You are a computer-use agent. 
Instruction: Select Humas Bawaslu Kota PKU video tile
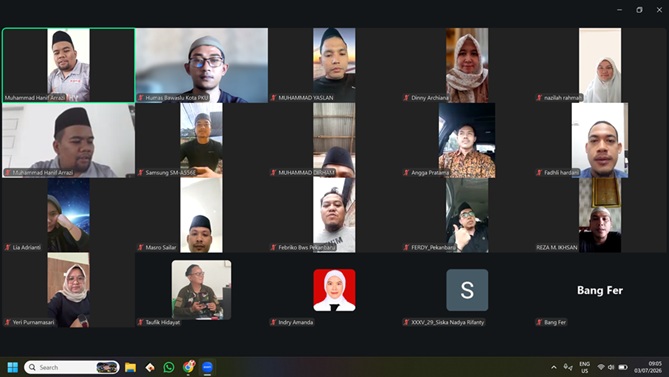click(x=202, y=65)
